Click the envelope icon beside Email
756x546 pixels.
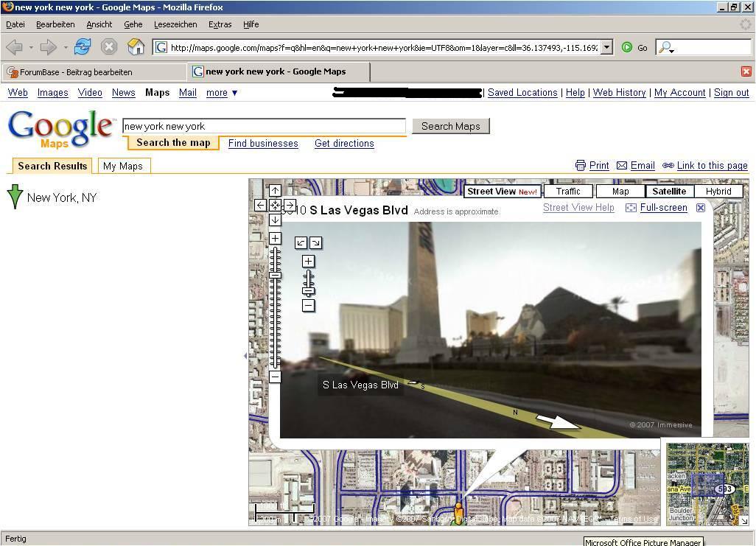(622, 166)
